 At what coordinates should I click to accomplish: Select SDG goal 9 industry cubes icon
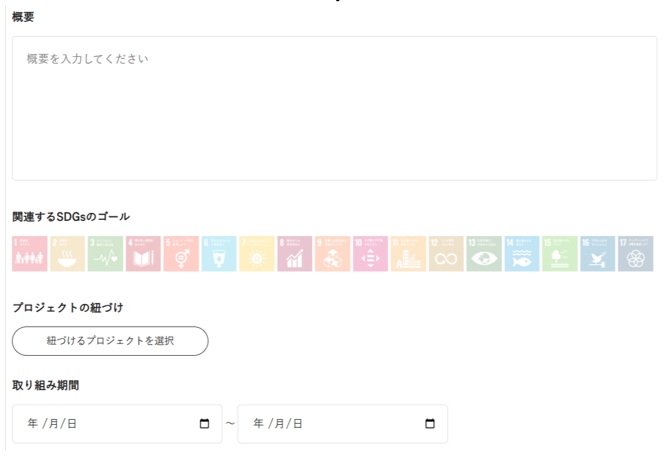[x=333, y=254]
